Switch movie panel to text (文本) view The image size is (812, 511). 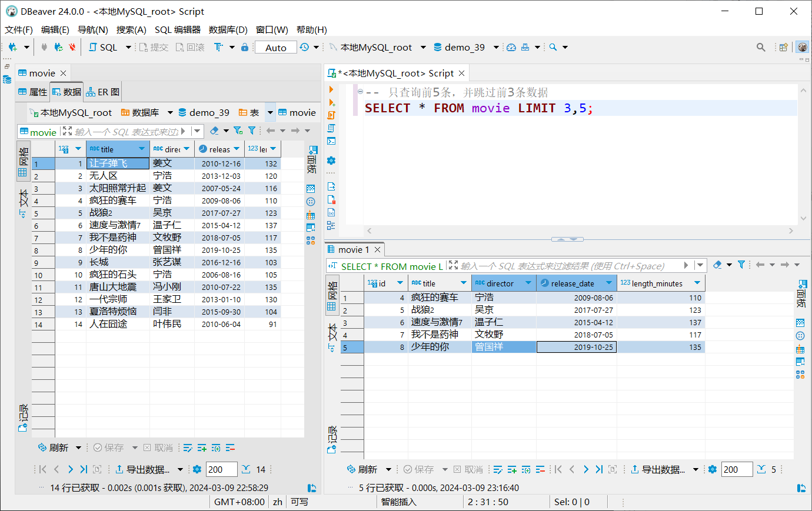[23, 203]
